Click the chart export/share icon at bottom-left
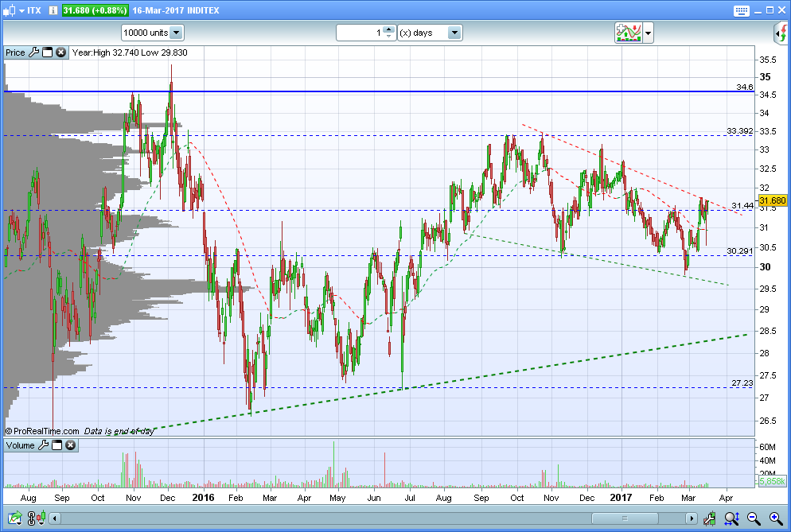The height and width of the screenshot is (532, 791). point(14,518)
